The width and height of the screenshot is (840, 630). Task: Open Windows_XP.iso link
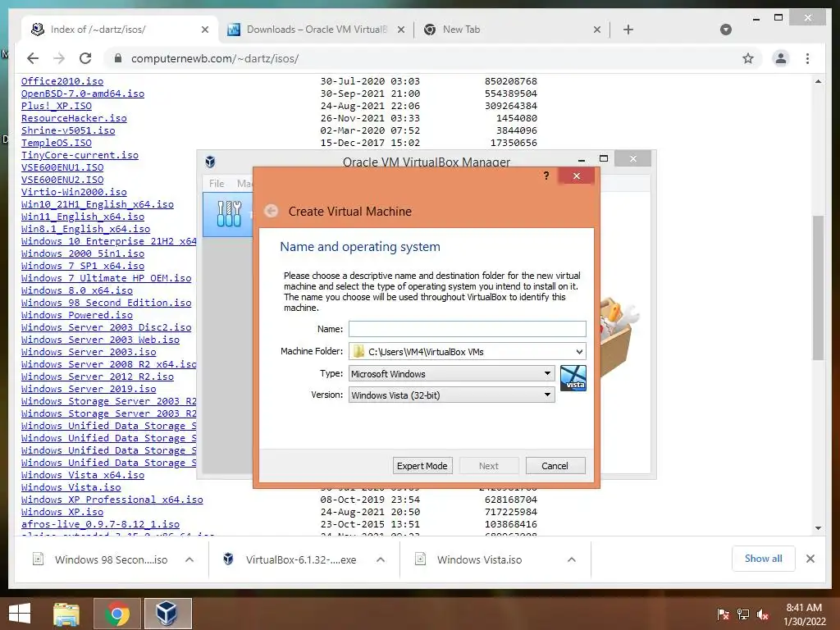point(62,512)
